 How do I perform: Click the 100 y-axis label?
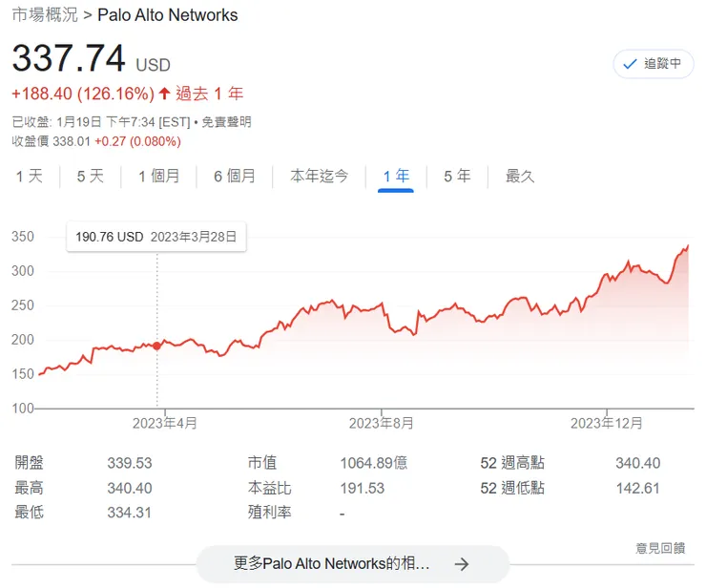pos(23,409)
